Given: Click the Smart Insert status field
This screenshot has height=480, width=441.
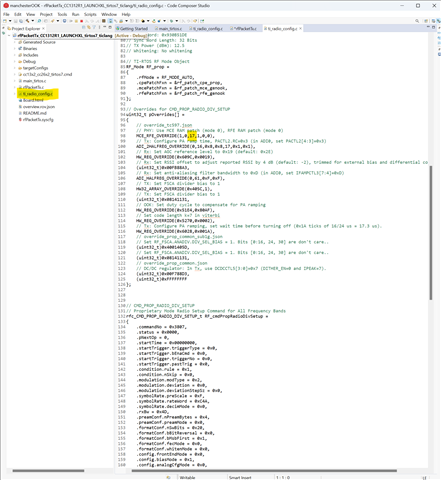Looking at the screenshot, I should 240,477.
